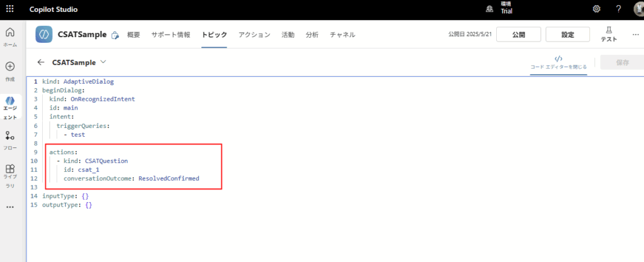Image resolution: width=644 pixels, height=262 pixels.
Task: Click the 公開 publish button
Action: tap(518, 35)
